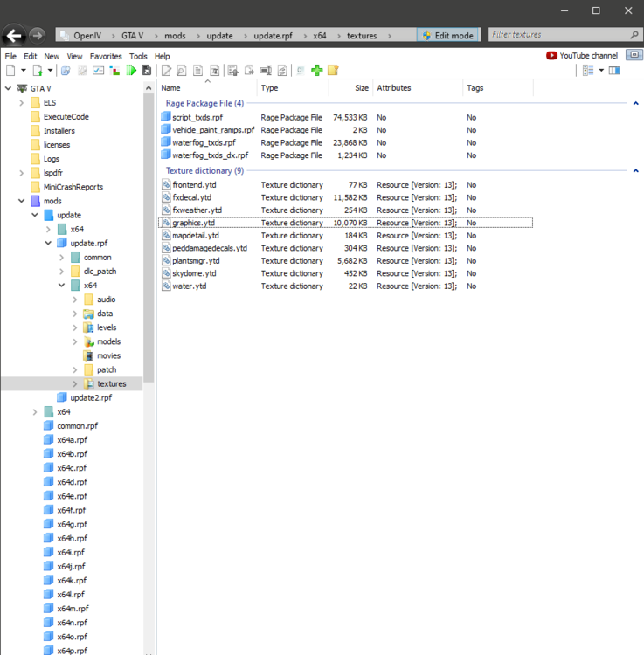This screenshot has height=655, width=644.
Task: Go to GTA V breadcrumb segment
Action: [133, 36]
